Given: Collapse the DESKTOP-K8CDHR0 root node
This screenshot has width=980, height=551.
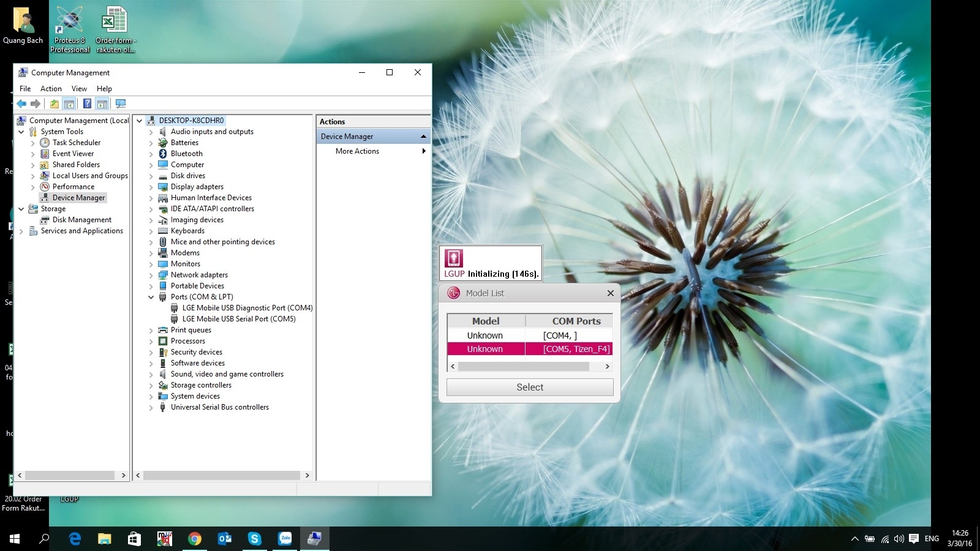Looking at the screenshot, I should tap(140, 121).
